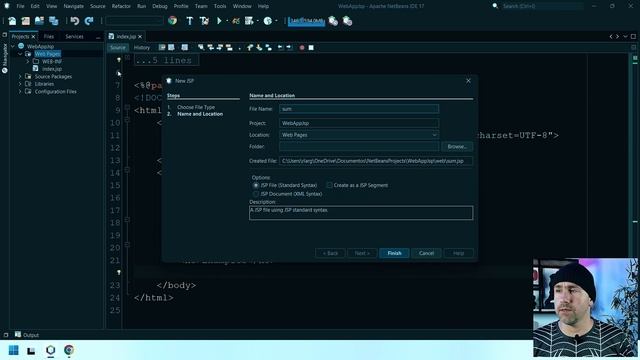Open the Tools menu
The image size is (640, 360).
220,6
